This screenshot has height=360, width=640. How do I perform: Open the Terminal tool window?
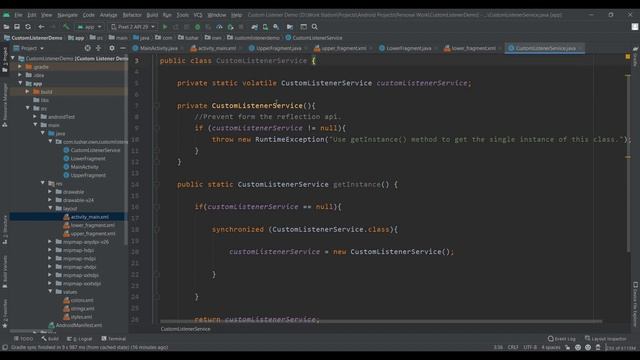point(113,339)
